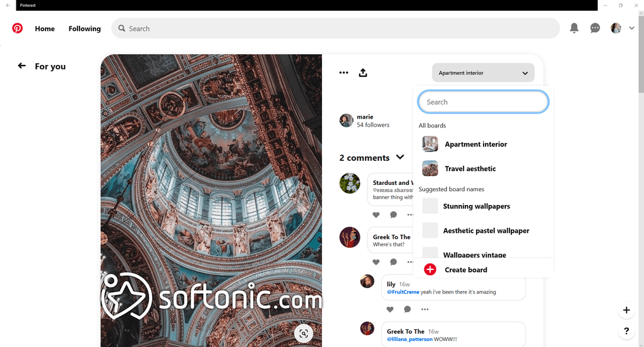Image resolution: width=644 pixels, height=347 pixels.
Task: Click the "54 followers" text
Action: click(x=373, y=125)
